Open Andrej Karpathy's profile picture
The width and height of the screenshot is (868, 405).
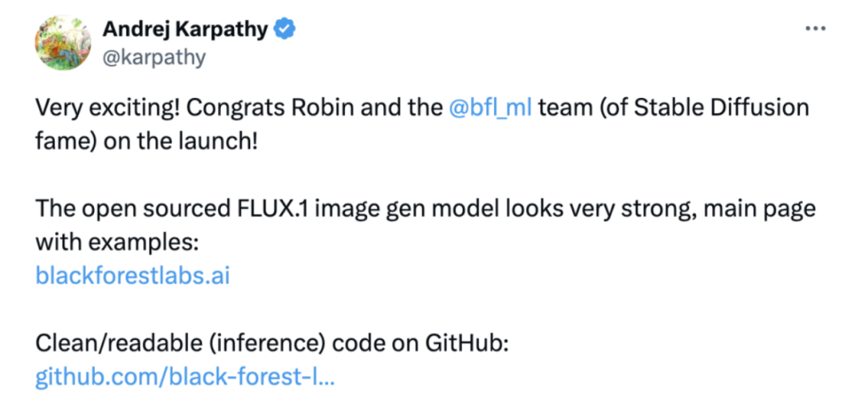[63, 43]
